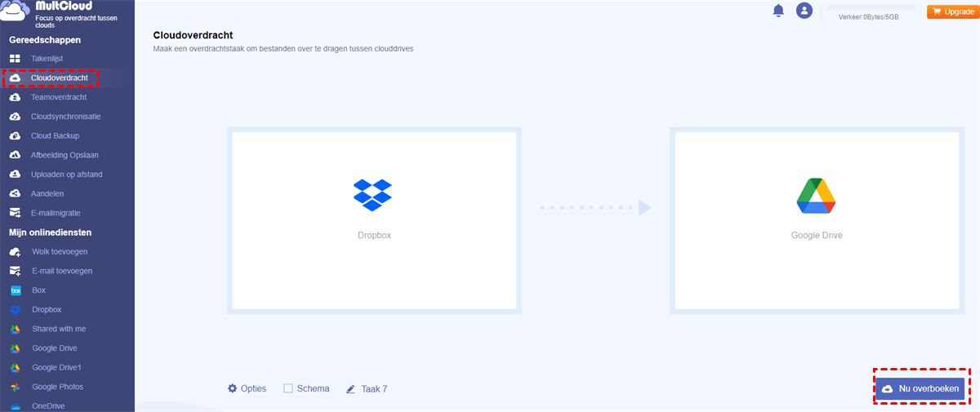Click the Dropbox source selection panel
This screenshot has width=980, height=412.
click(374, 220)
